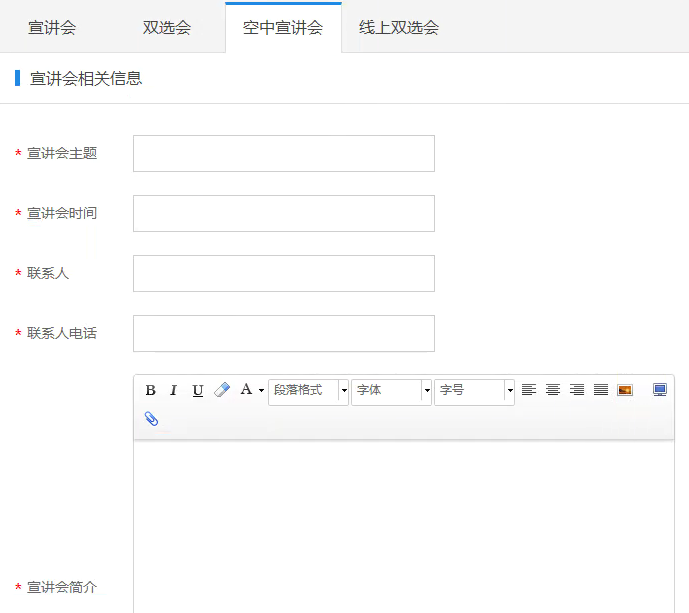Image resolution: width=689 pixels, height=613 pixels.
Task: Click the 宣讲会主题 input field
Action: [284, 154]
